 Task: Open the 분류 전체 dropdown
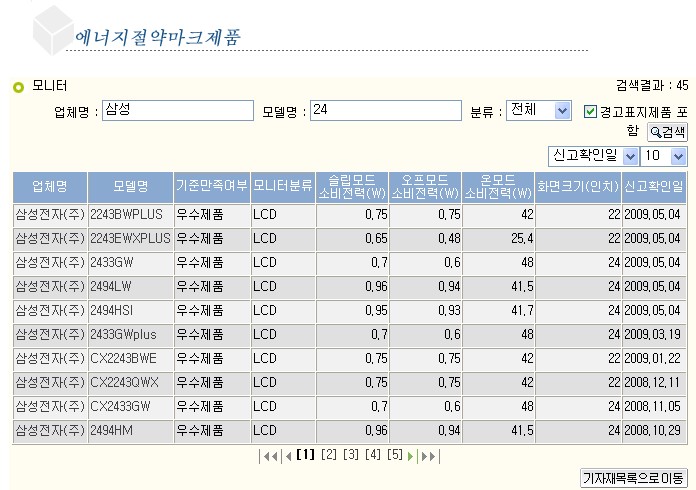coord(538,110)
